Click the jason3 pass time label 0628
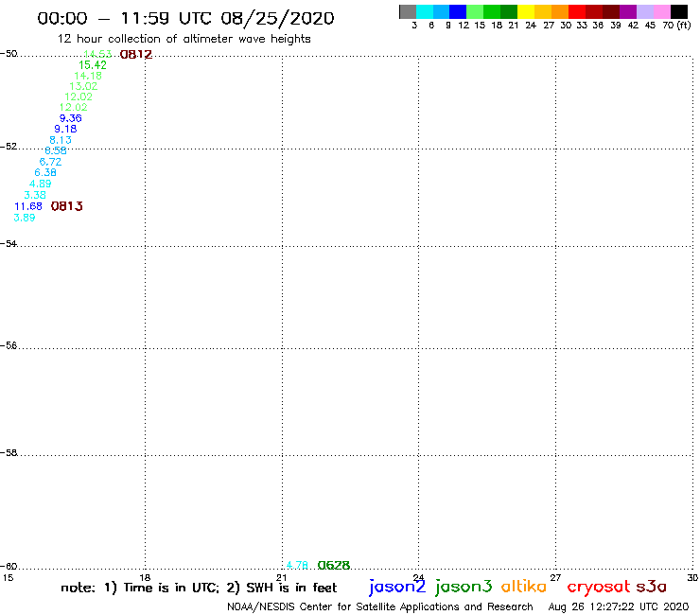 pos(334,566)
